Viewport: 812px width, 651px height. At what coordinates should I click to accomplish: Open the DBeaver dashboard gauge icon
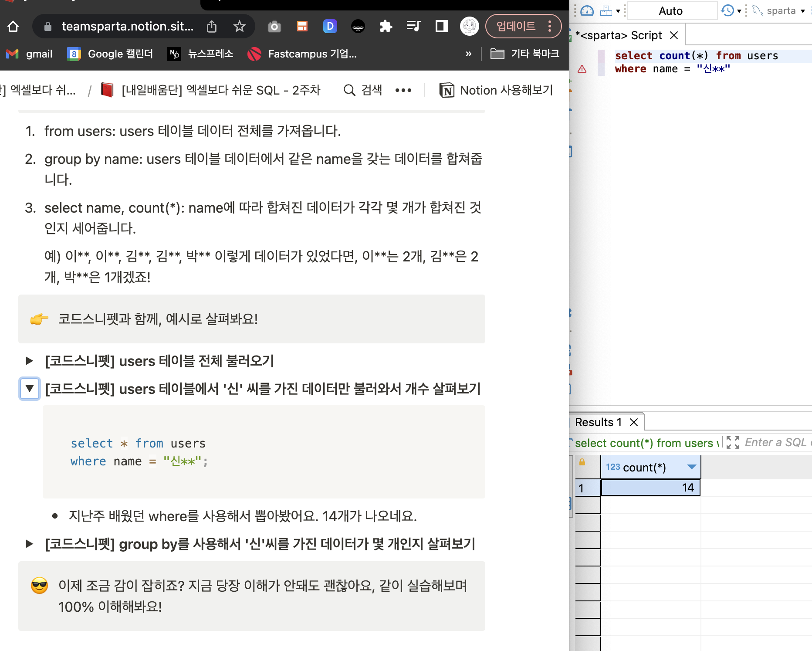pyautogui.click(x=587, y=11)
